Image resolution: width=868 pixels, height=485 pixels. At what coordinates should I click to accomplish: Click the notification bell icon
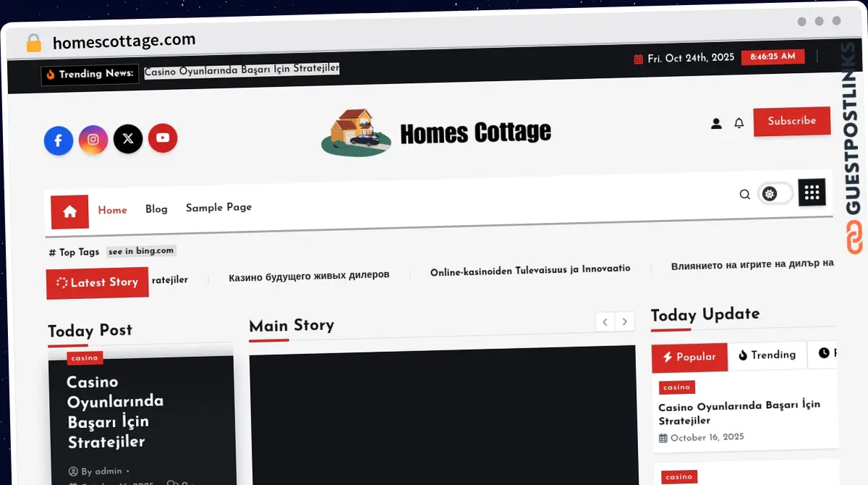click(739, 123)
